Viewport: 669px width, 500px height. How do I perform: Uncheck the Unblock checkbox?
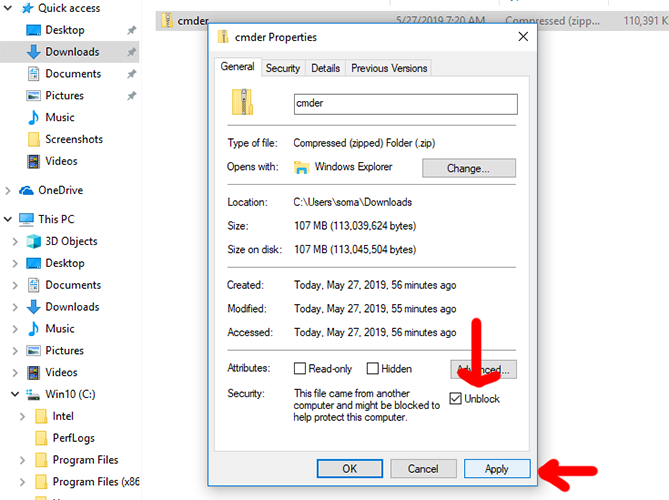coord(456,399)
